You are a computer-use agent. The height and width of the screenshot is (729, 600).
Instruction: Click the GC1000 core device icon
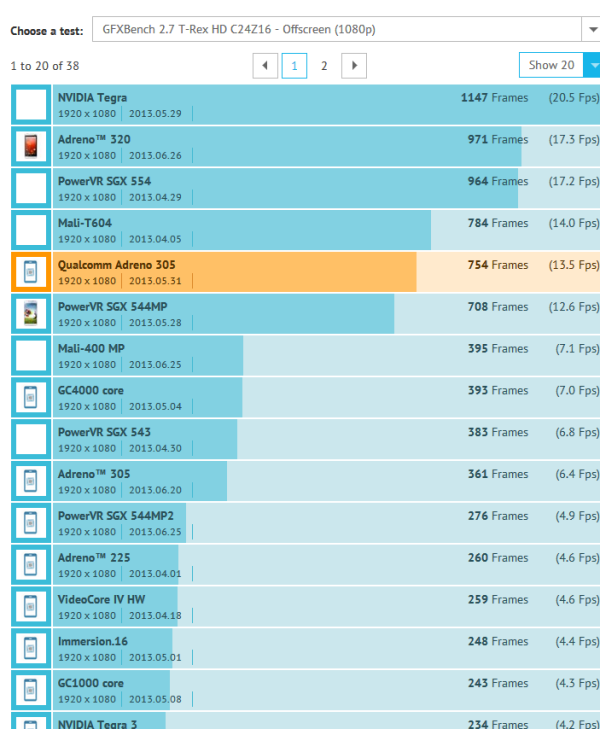tap(31, 690)
